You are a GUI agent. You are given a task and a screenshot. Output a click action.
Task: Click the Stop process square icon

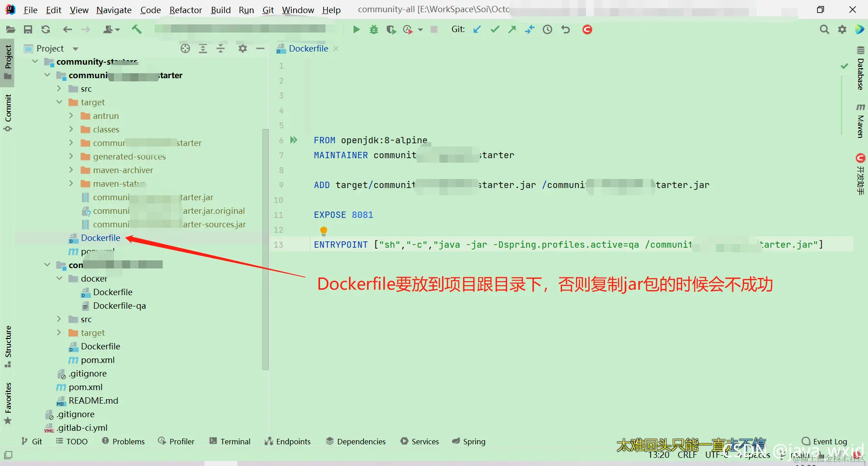point(434,30)
